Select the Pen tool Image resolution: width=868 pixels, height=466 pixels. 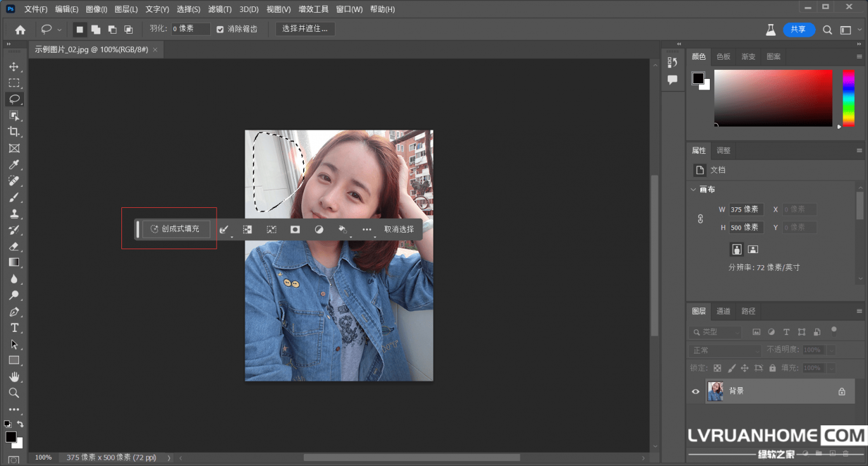coord(13,312)
